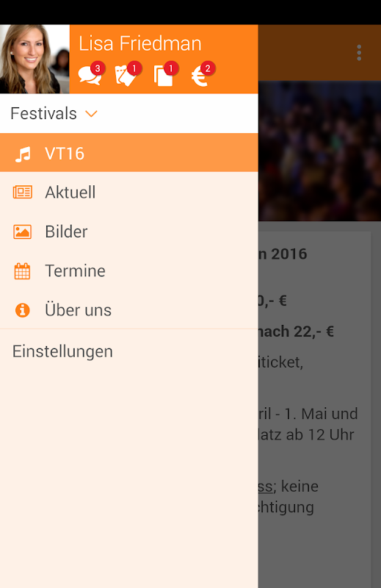Tap the info icon beside Über uns

[23, 310]
